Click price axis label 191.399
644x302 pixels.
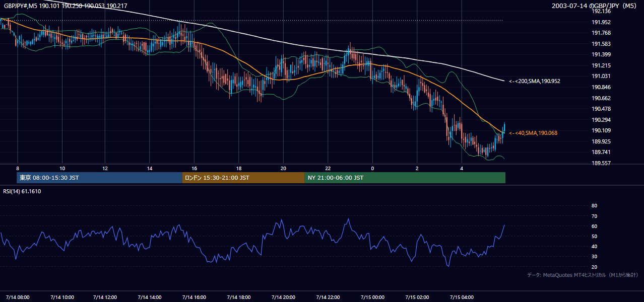tap(601, 54)
